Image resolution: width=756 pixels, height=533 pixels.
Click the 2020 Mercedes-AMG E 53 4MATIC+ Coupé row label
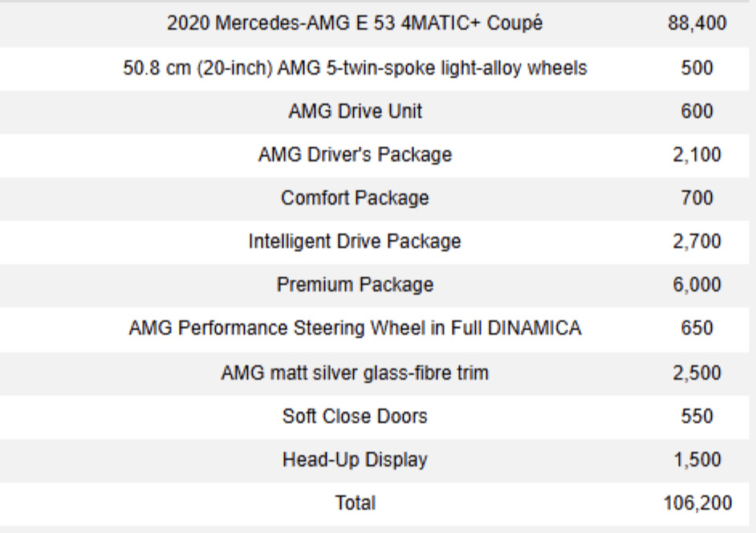(355, 24)
